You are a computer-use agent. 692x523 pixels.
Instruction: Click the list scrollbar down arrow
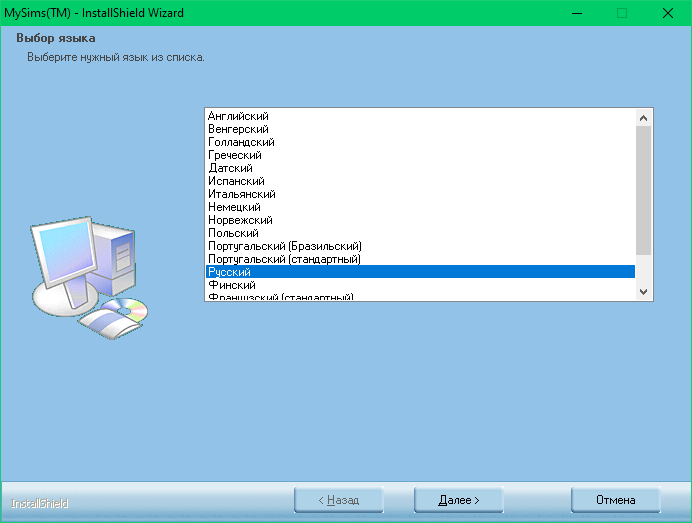click(643, 292)
